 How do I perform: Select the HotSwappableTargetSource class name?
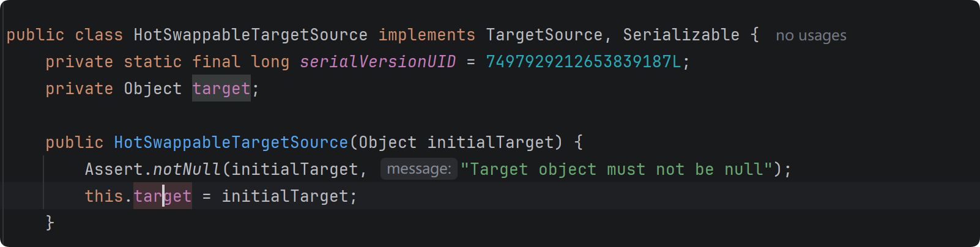coord(251,35)
